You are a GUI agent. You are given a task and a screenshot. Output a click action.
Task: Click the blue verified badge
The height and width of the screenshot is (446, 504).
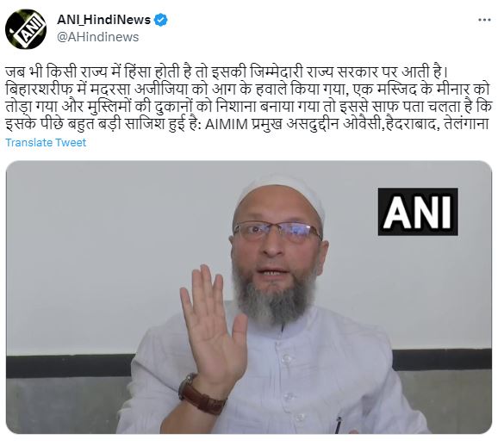[x=161, y=20]
